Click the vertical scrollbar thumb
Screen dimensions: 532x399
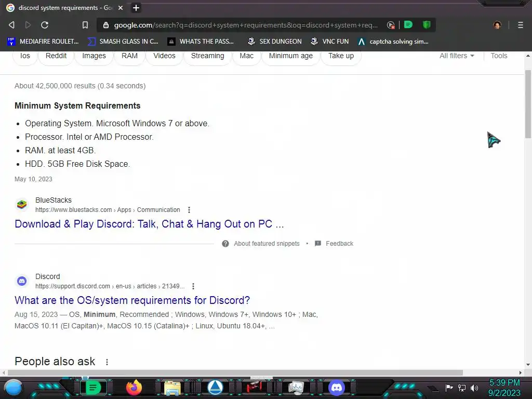(x=528, y=104)
